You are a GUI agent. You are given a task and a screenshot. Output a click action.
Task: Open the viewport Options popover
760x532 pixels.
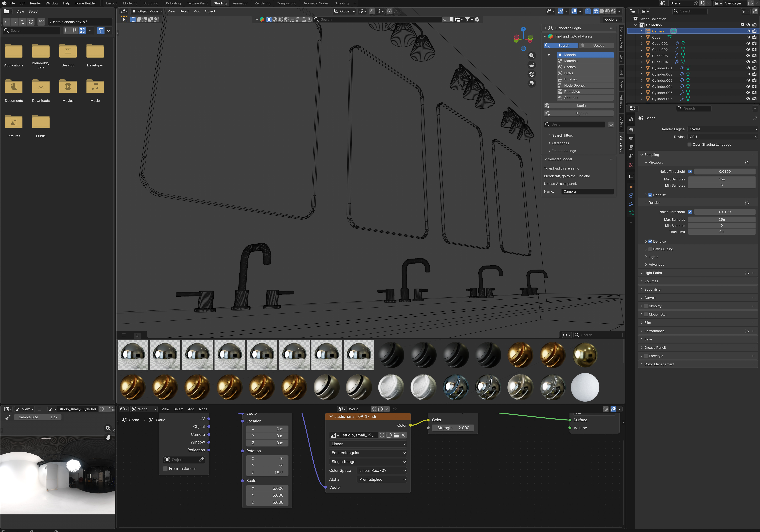coord(613,20)
